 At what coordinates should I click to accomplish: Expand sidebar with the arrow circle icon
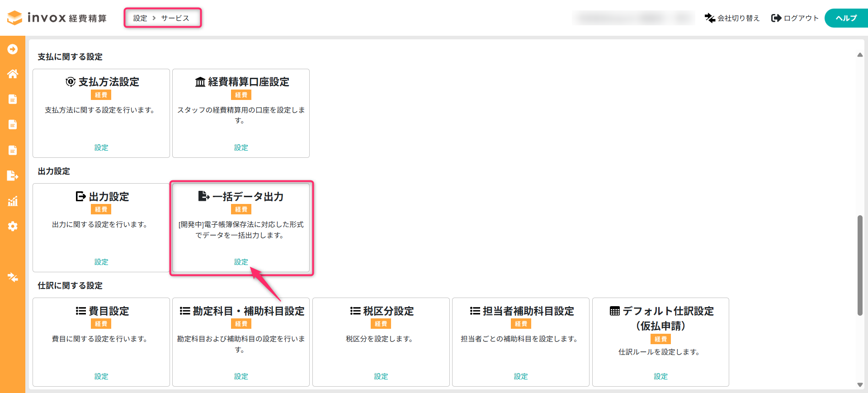coord(13,49)
